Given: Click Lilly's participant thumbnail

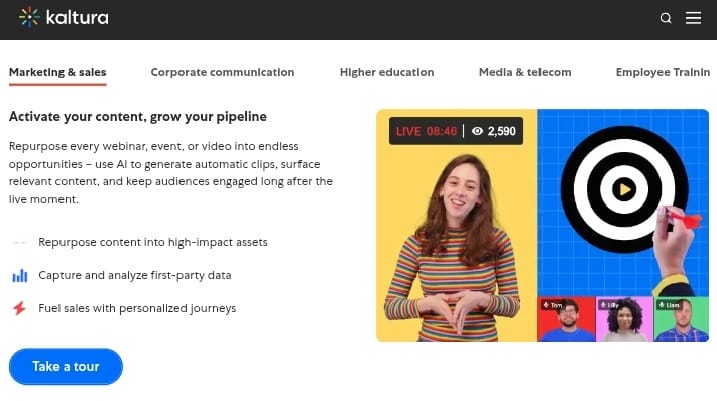Looking at the screenshot, I should 624,319.
